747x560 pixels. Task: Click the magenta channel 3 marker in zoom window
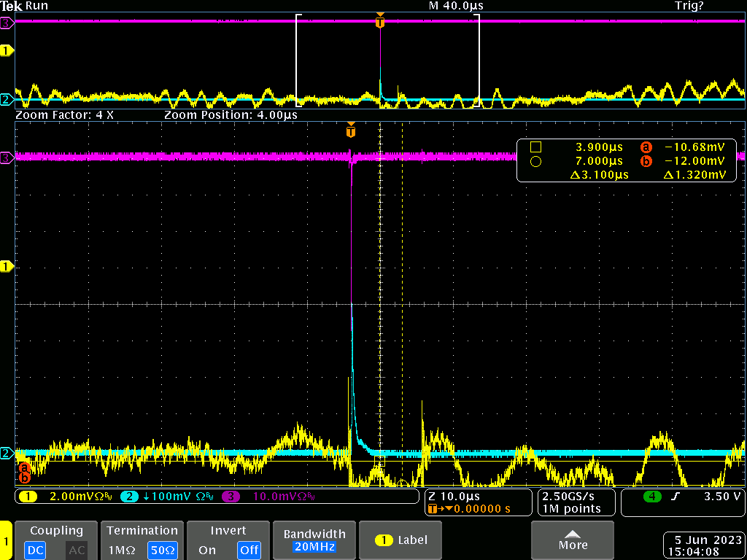[7, 157]
